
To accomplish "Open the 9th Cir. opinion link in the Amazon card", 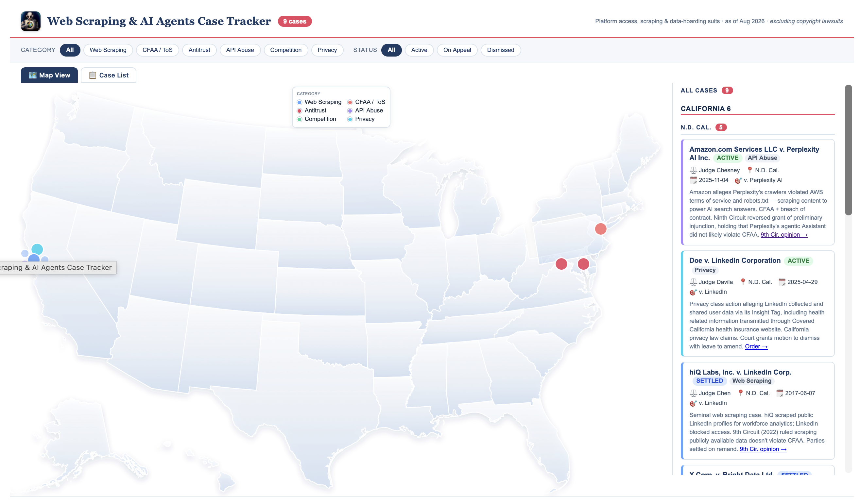I will tap(784, 235).
